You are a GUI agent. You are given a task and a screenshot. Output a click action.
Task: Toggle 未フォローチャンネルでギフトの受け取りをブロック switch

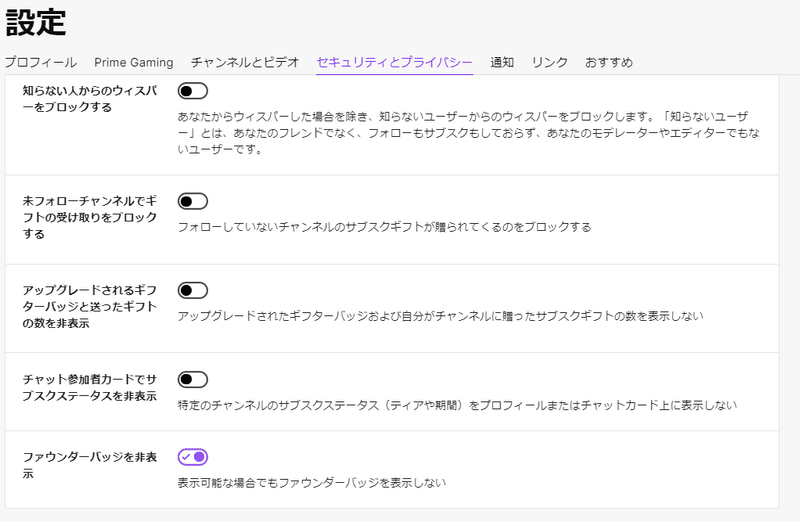[193, 201]
